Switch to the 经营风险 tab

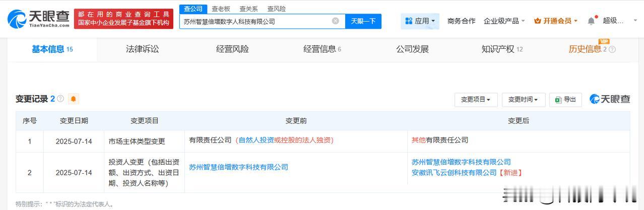point(232,49)
